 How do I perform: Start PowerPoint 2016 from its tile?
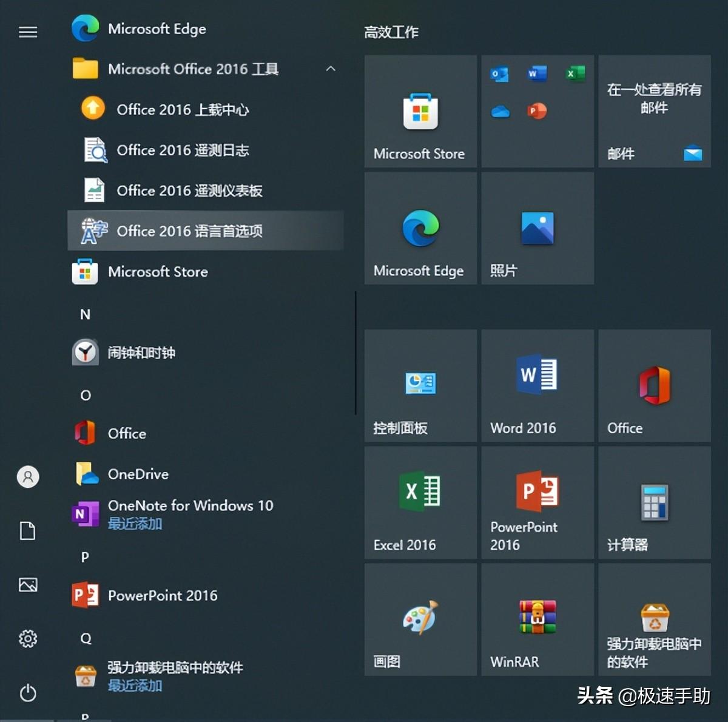point(537,502)
